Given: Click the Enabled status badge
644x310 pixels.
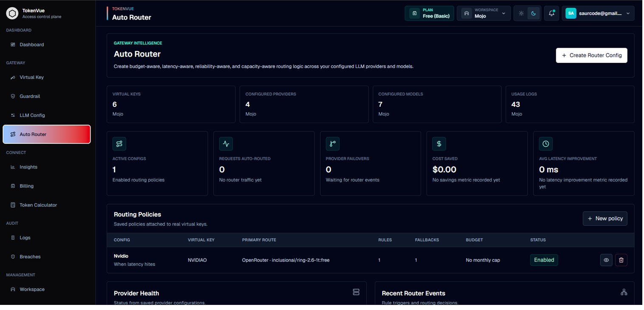Looking at the screenshot, I should coord(544,260).
